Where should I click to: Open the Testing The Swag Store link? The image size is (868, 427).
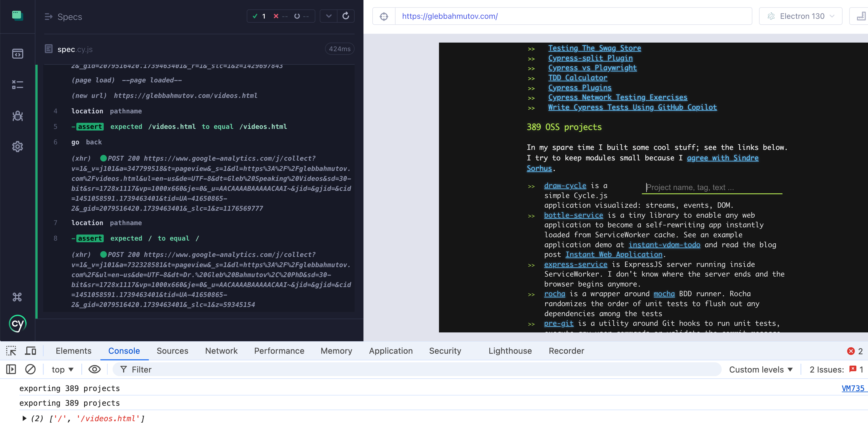tap(594, 48)
